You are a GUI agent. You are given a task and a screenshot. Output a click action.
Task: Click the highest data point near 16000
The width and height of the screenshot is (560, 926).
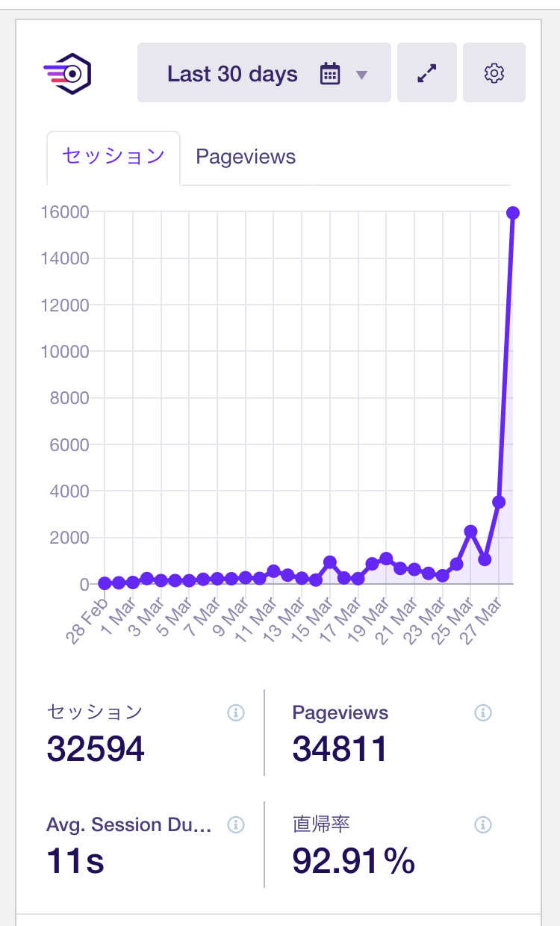pyautogui.click(x=513, y=214)
